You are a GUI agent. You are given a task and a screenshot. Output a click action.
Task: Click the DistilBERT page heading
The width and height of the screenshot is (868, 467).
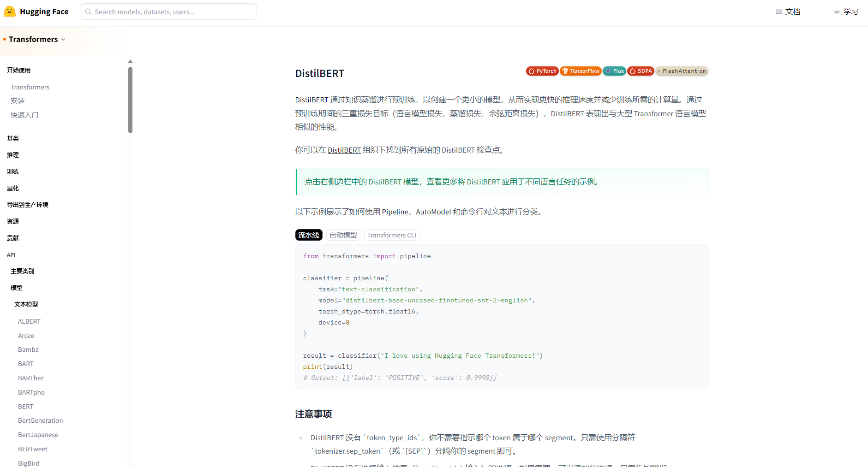[320, 73]
